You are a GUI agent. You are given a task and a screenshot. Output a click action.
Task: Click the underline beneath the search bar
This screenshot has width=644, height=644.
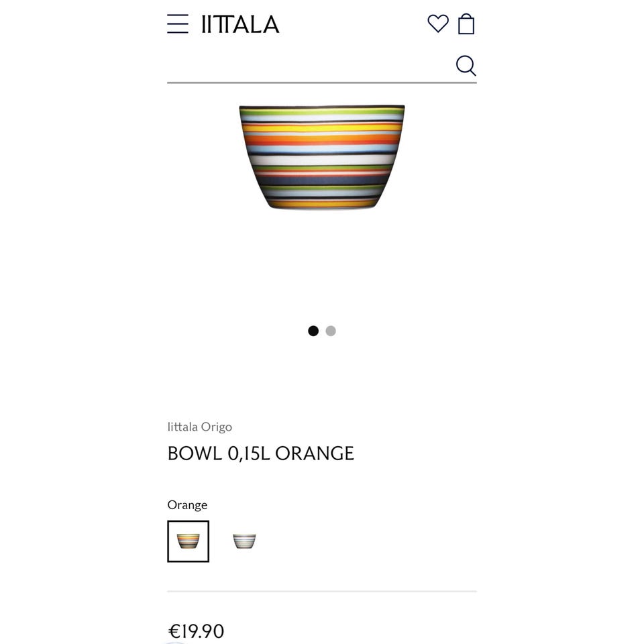click(322, 83)
